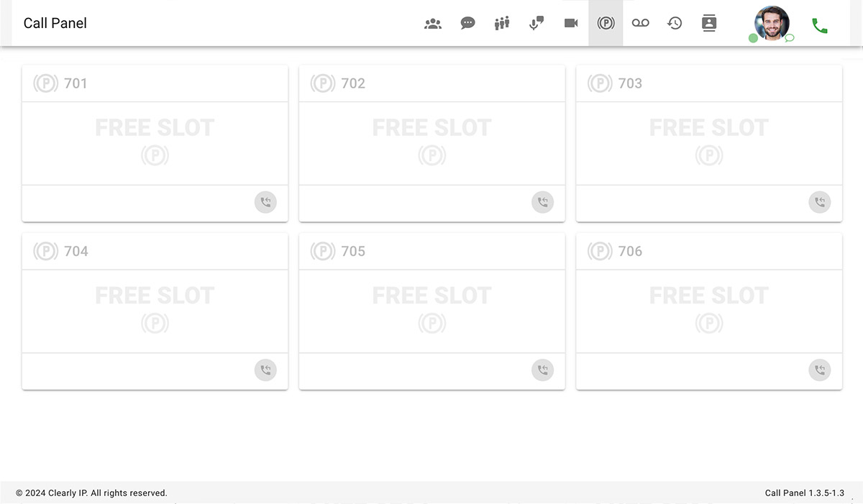This screenshot has height=504, width=863.
Task: Open the contacts group icon
Action: click(x=433, y=24)
